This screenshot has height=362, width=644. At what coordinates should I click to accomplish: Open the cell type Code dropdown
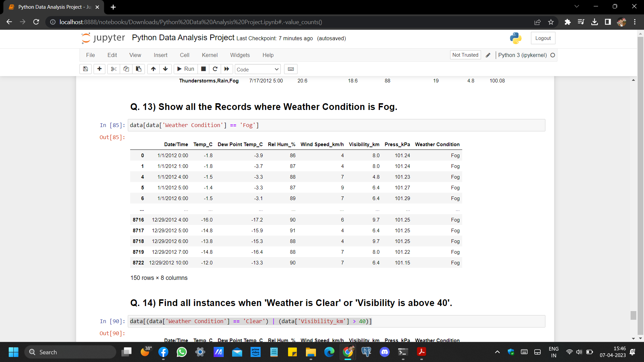click(257, 69)
